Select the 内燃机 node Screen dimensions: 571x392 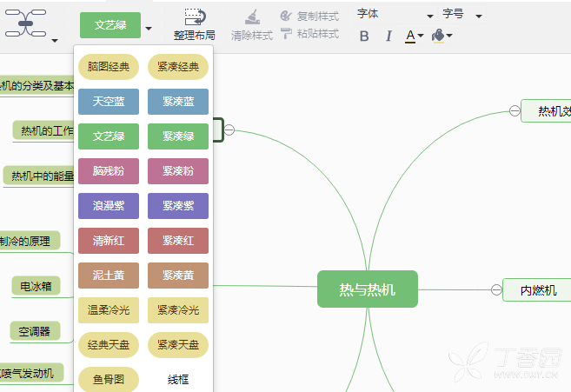click(x=537, y=290)
